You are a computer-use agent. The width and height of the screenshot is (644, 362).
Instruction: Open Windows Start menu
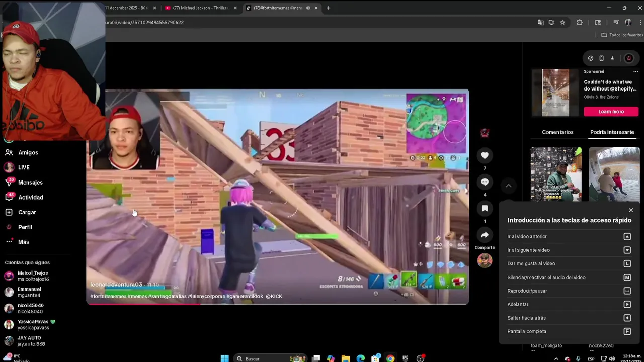click(x=225, y=358)
